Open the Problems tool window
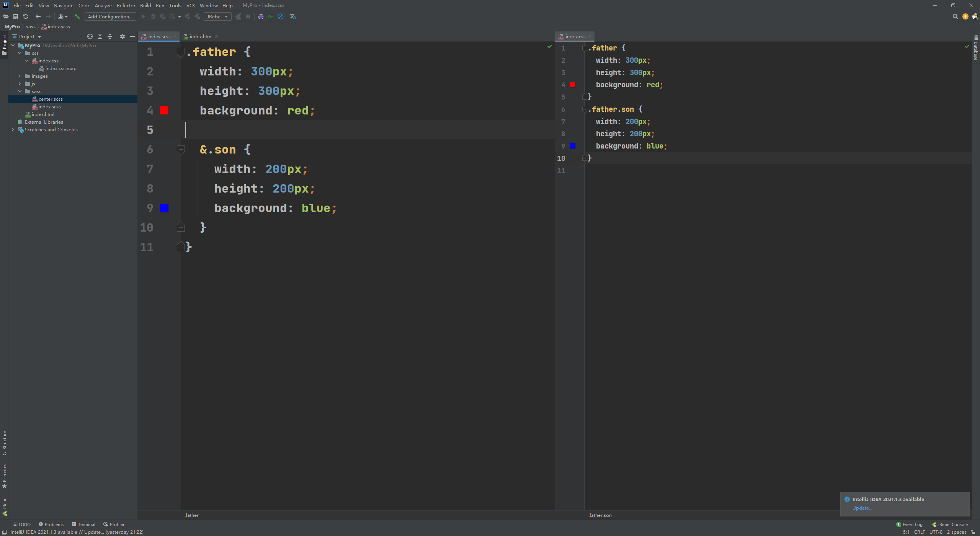 pos(51,525)
